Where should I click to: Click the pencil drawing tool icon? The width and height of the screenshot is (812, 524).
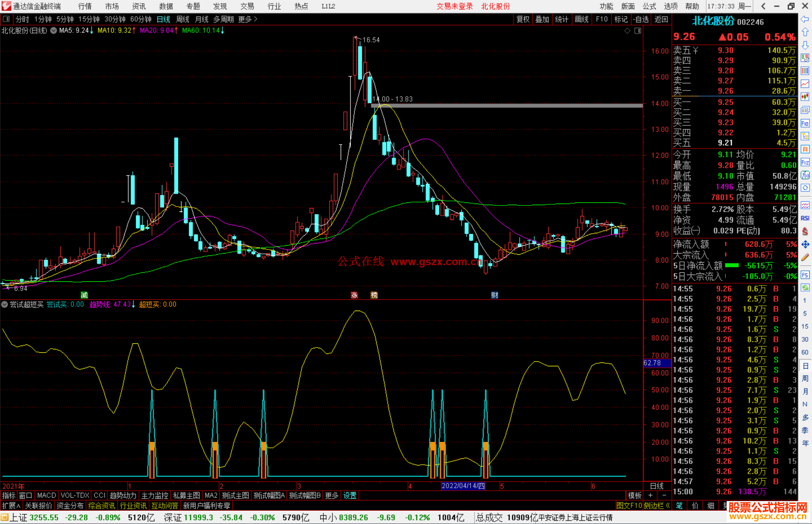click(805, 257)
